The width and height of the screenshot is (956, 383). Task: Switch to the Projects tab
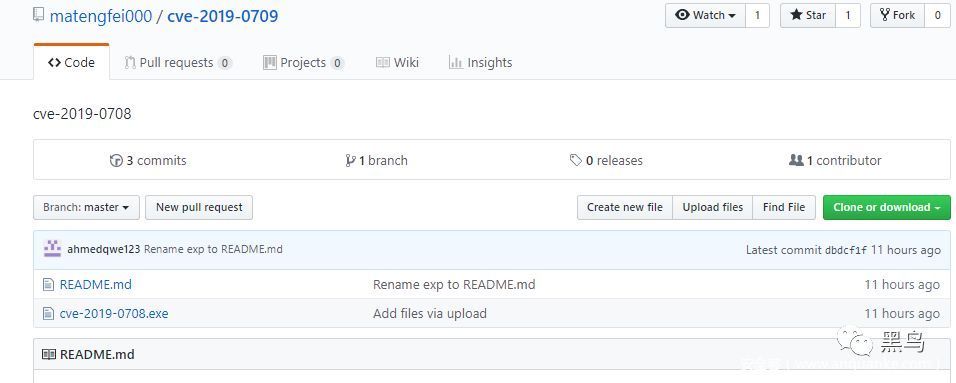(304, 62)
